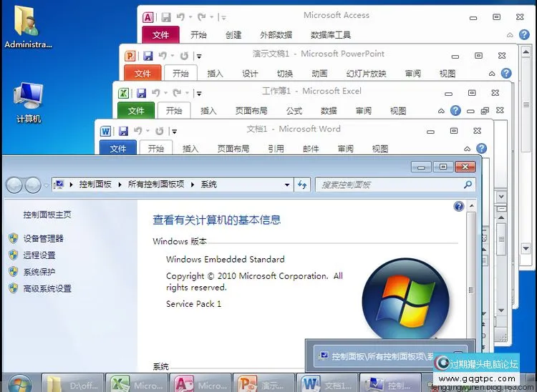Click Undo icon in PowerPoint toolbar
Viewport: 537px width, 392px height.
pyautogui.click(x=163, y=55)
